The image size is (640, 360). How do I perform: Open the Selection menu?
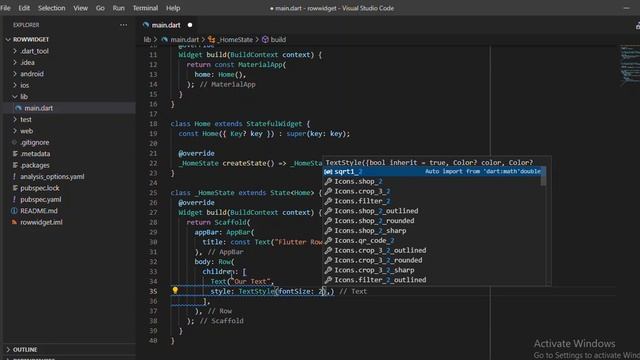coord(51,8)
